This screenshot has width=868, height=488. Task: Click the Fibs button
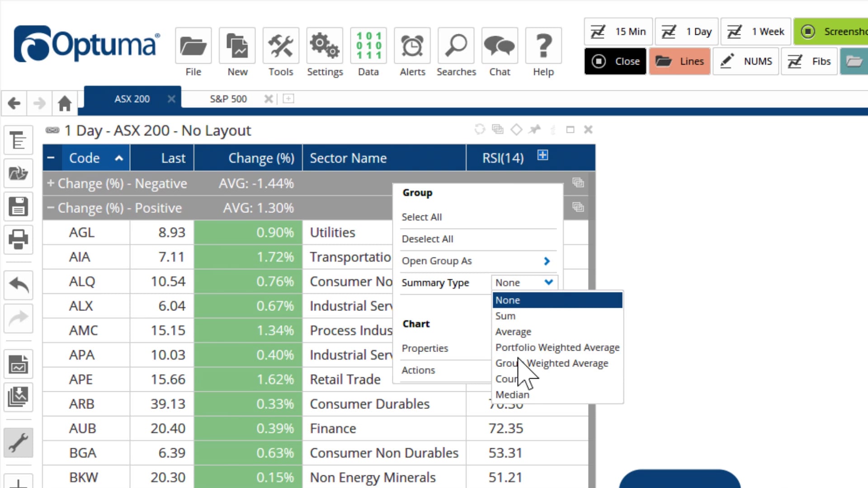click(x=809, y=61)
